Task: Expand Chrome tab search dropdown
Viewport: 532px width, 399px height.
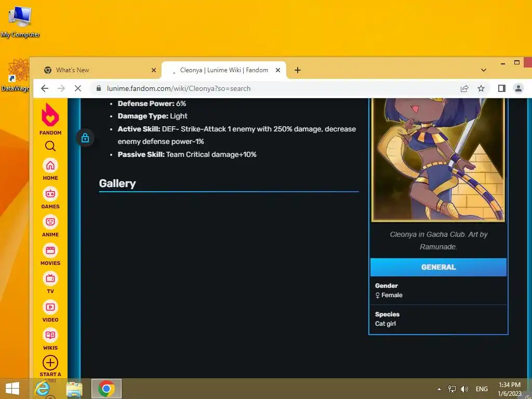Action: point(484,70)
